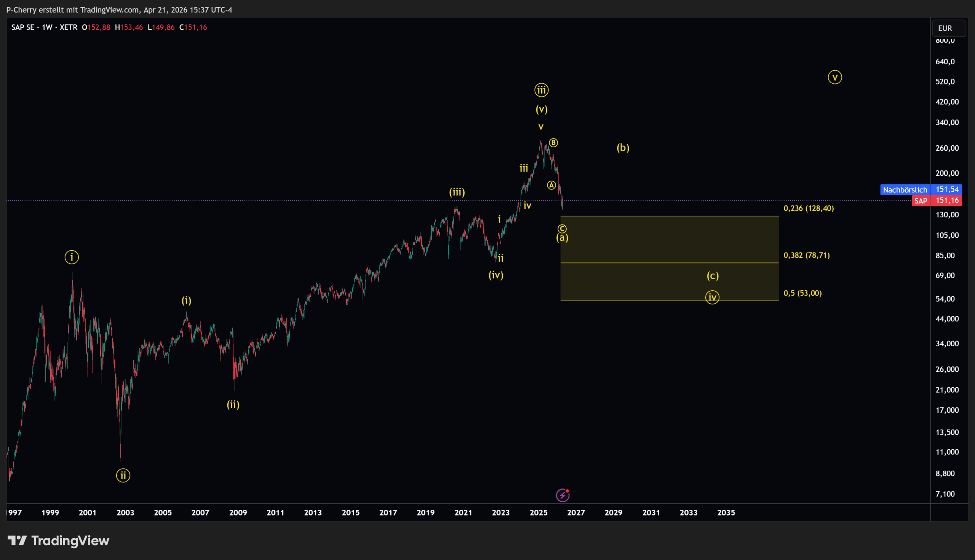The height and width of the screenshot is (560, 975).
Task: Click the SAP SE 1W XETR symbol title
Action: [44, 27]
